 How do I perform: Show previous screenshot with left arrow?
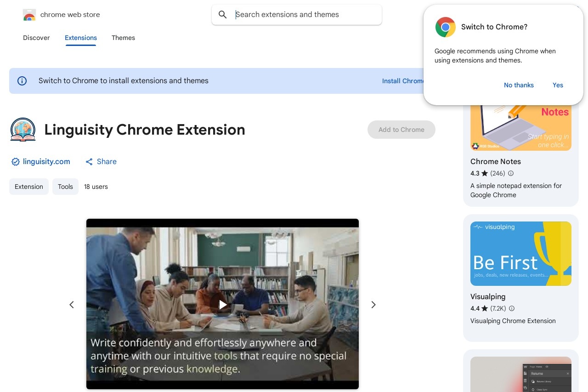(72, 305)
